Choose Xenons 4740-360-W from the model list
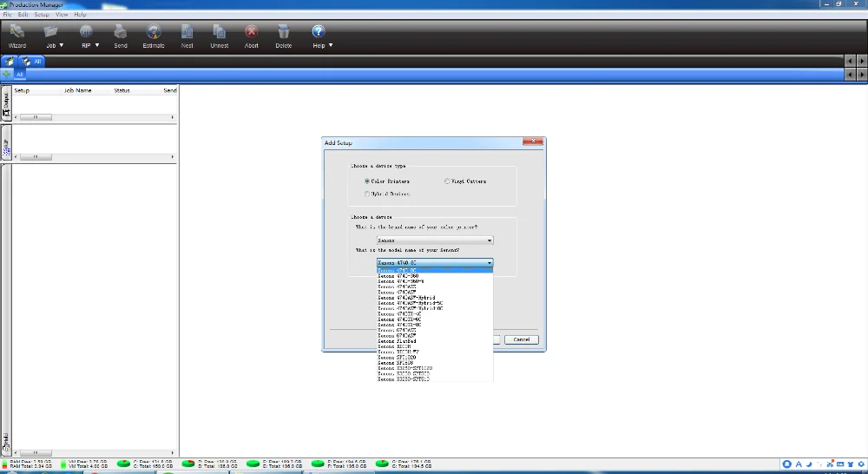 [435, 281]
